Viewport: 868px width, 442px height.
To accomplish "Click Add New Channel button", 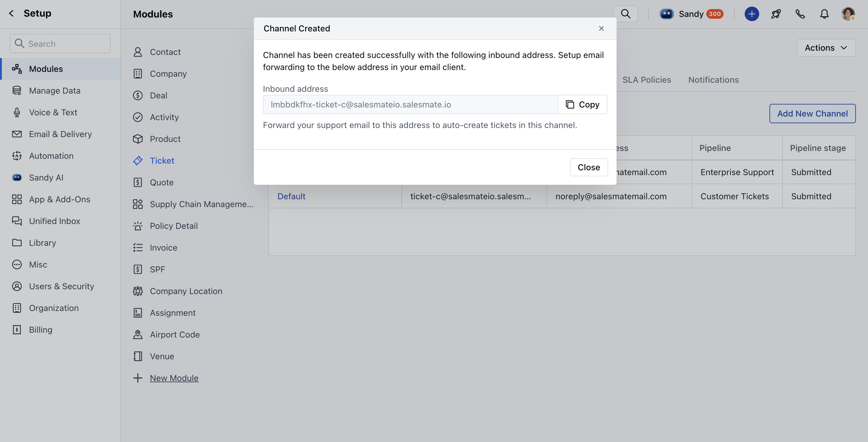I will pyautogui.click(x=812, y=114).
